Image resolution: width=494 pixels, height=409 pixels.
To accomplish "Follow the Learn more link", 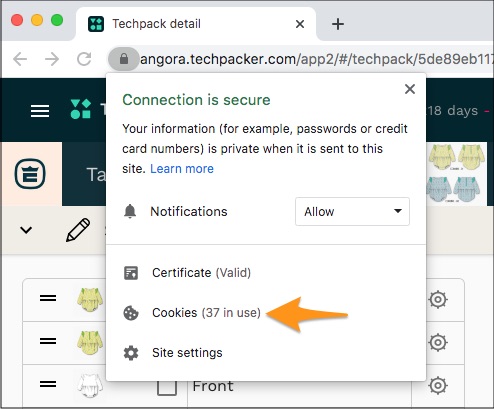I will [182, 169].
